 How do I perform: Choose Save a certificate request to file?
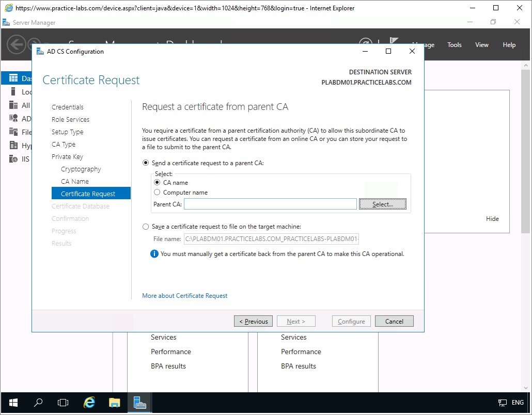pyautogui.click(x=146, y=227)
